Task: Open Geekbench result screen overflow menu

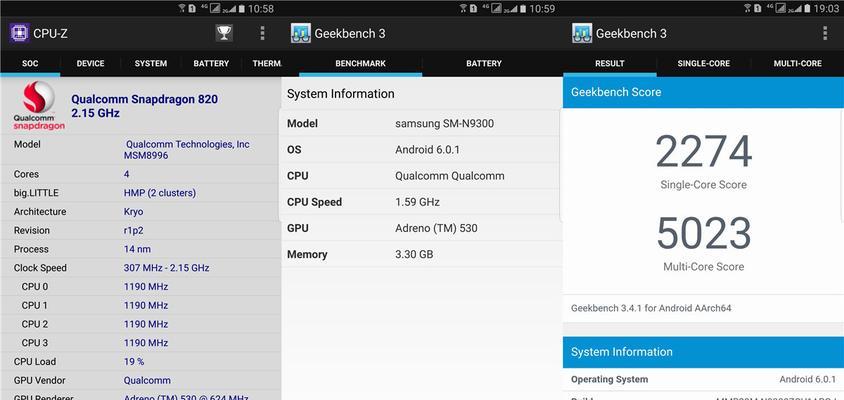Action: [x=825, y=33]
